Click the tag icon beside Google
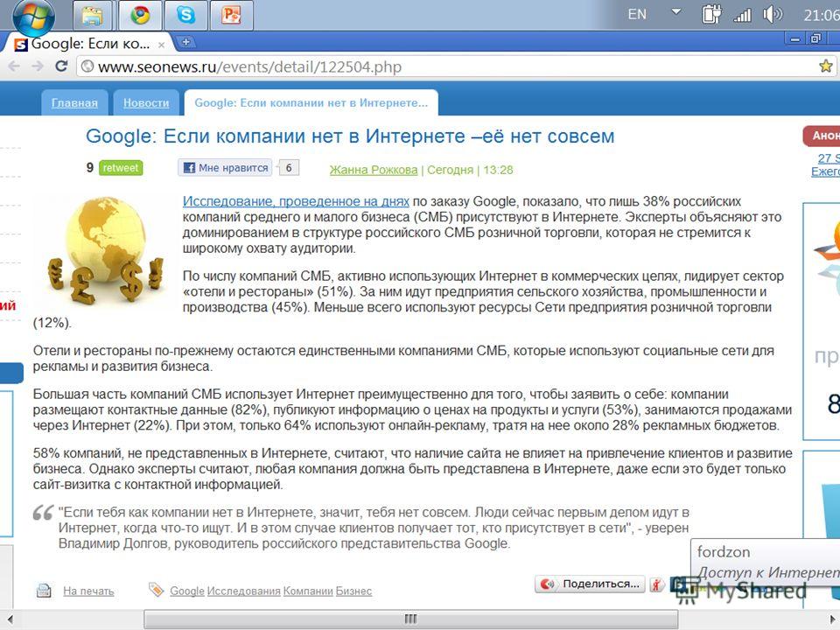Image resolution: width=840 pixels, height=630 pixels. 156,589
